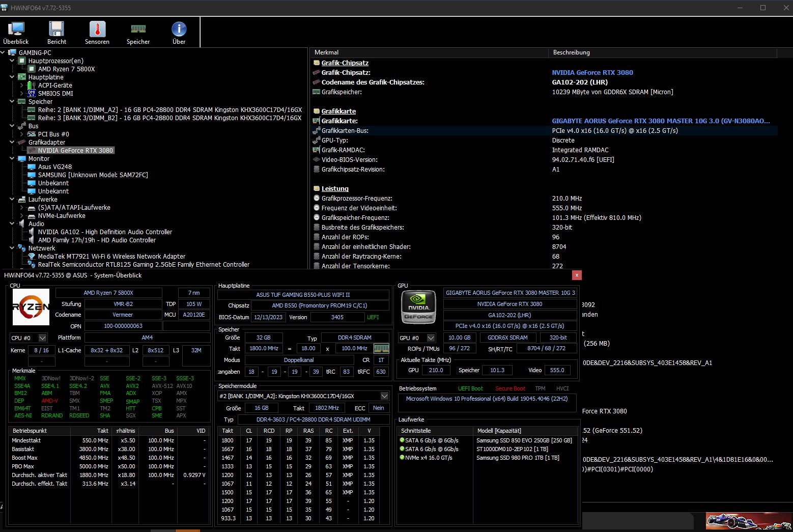Expand the NVMe-Laufwerke node
793x532 pixels.
point(22,215)
